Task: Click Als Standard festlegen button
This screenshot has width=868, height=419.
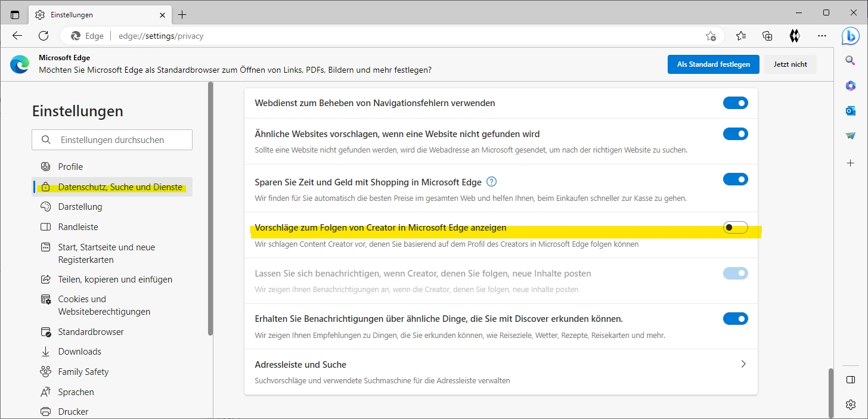Action: tap(714, 64)
